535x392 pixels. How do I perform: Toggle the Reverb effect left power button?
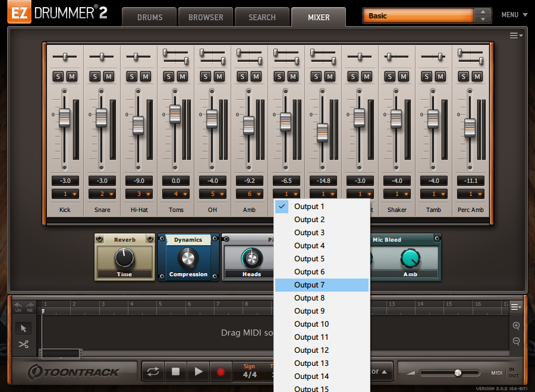(x=100, y=239)
